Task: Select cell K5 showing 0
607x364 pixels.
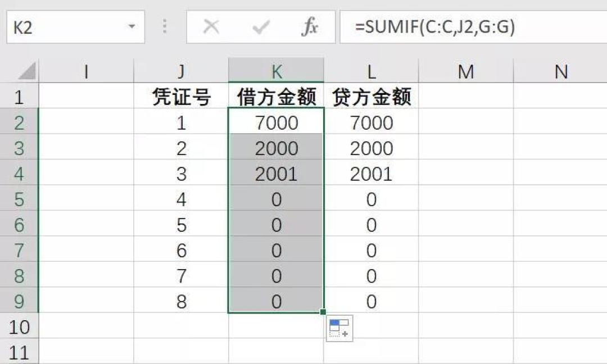Action: [x=276, y=198]
